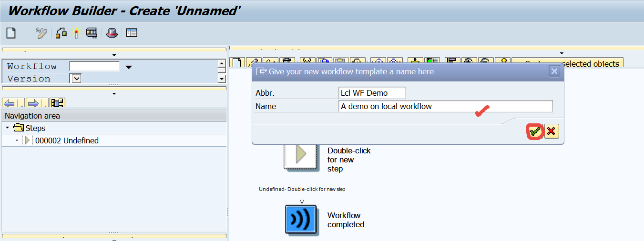Close the workflow template name dialog

click(x=554, y=71)
